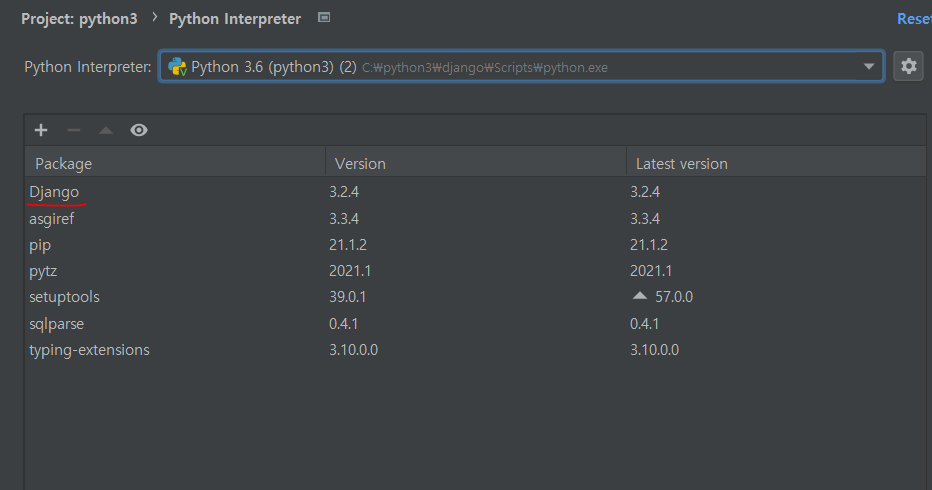932x490 pixels.
Task: Select the setuptools package row
Action: pos(476,297)
